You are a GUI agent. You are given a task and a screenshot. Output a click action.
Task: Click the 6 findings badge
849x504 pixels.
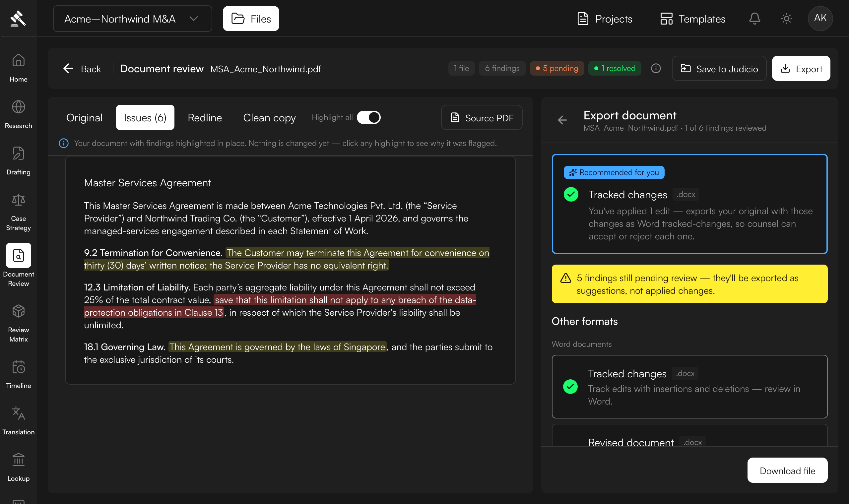[x=502, y=68]
